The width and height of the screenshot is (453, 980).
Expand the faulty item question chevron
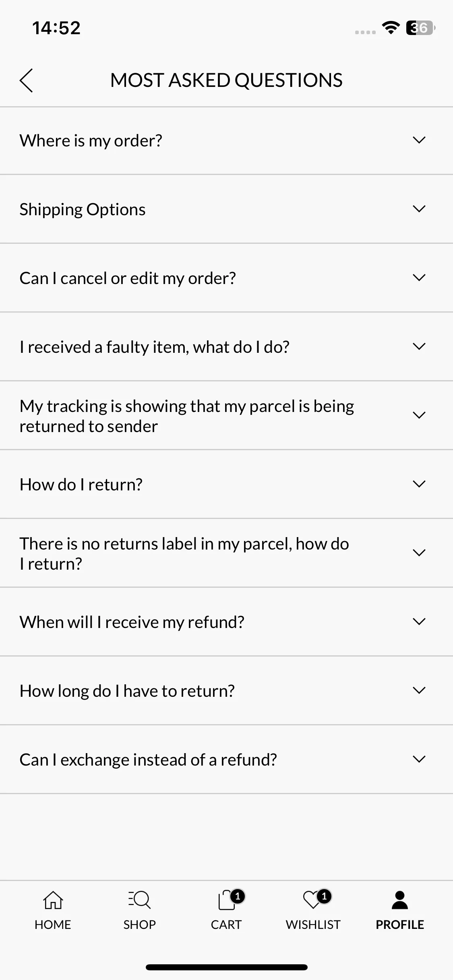click(419, 346)
